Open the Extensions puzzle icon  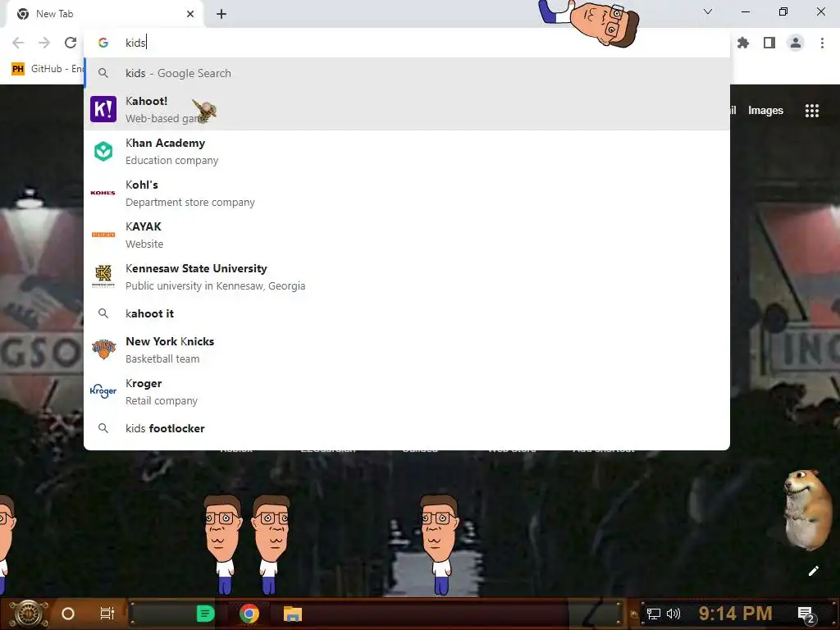[743, 43]
